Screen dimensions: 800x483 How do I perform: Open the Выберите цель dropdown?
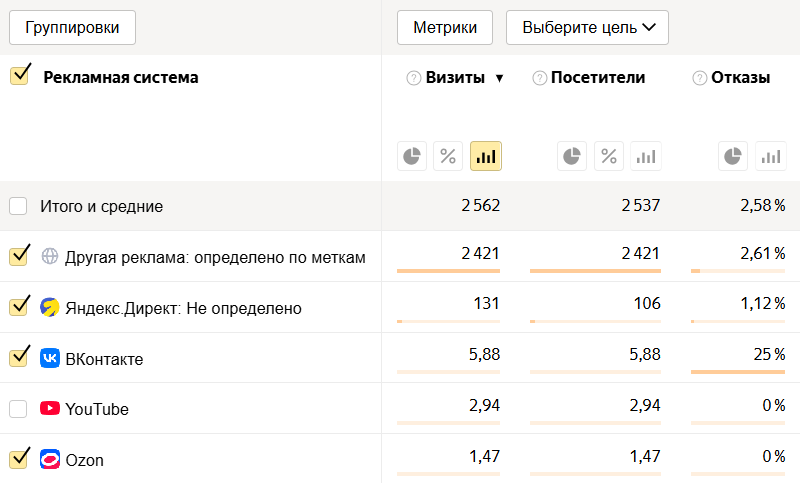[x=587, y=28]
